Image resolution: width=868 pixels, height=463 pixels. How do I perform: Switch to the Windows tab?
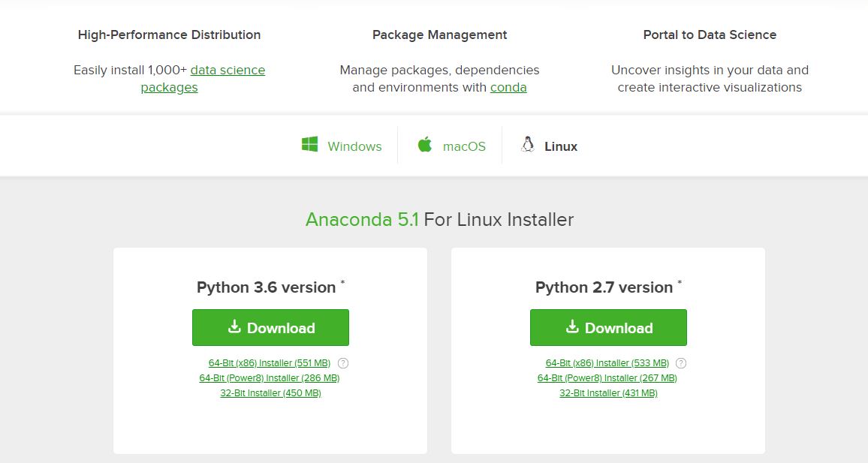tap(342, 146)
